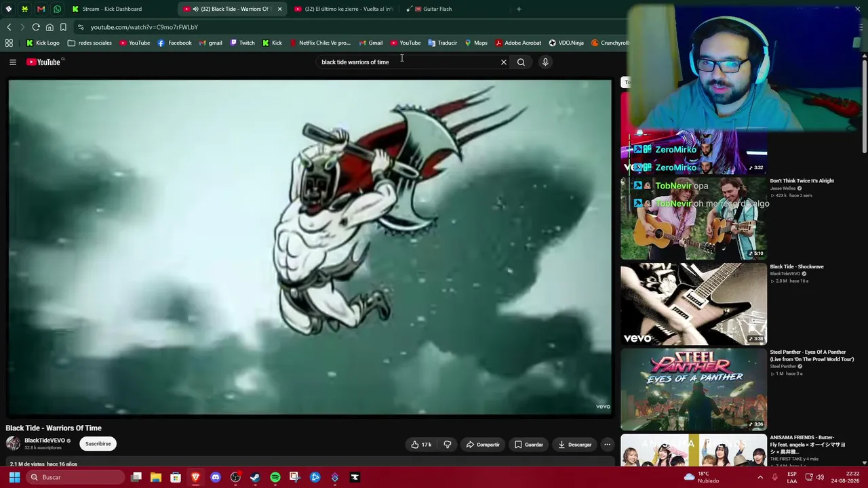Open the Kick Logo bookmark
The height and width of the screenshot is (488, 868).
(x=43, y=43)
